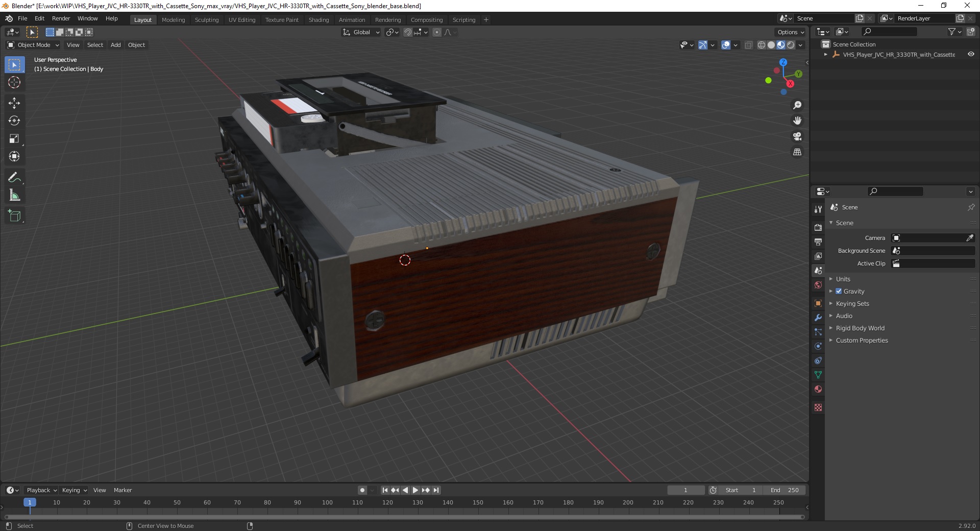Viewport: 980px width, 531px height.
Task: Hide VHS_Player collection with eye icon
Action: pos(971,54)
